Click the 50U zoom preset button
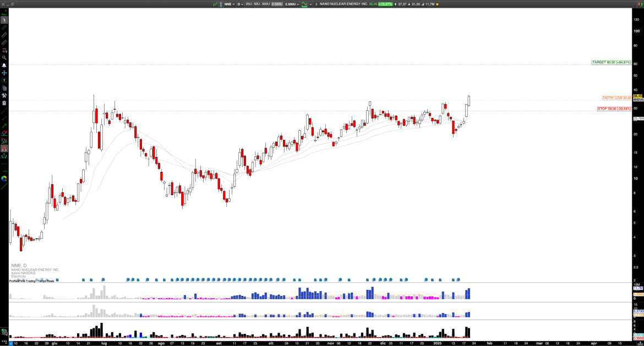This screenshot has width=644, height=346. point(256,4)
